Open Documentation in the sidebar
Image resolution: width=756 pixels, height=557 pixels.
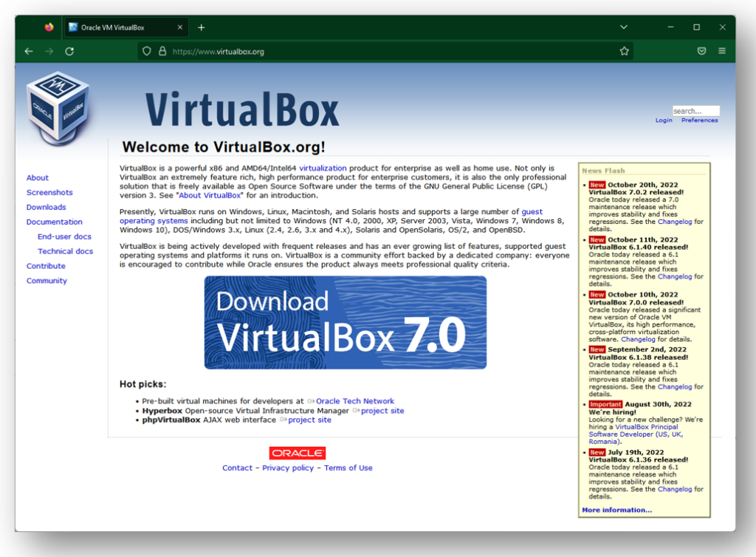click(55, 222)
